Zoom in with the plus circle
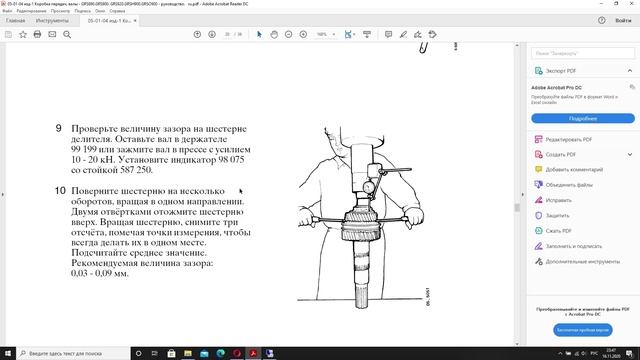 pos(303,34)
